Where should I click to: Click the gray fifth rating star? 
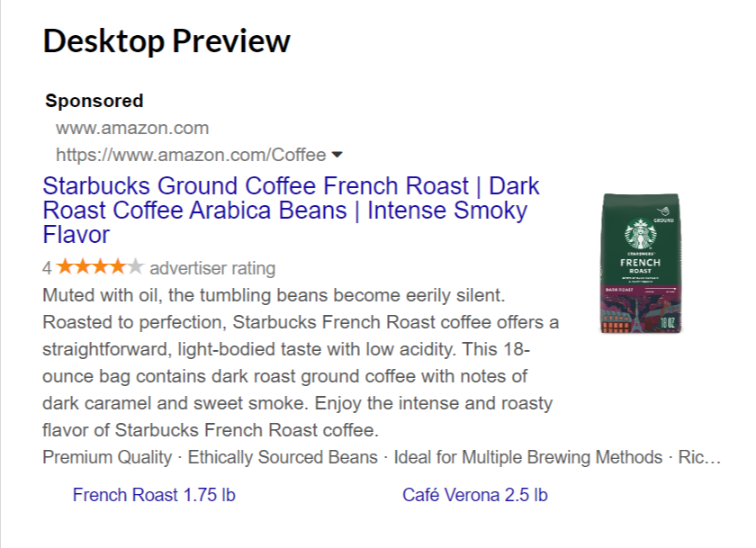[x=136, y=266]
